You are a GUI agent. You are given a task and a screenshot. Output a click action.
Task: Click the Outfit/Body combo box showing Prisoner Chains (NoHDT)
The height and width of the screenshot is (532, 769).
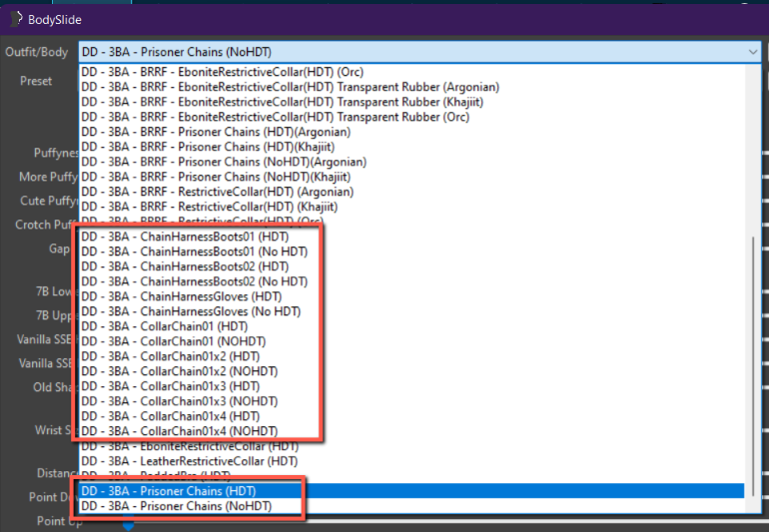click(x=419, y=52)
